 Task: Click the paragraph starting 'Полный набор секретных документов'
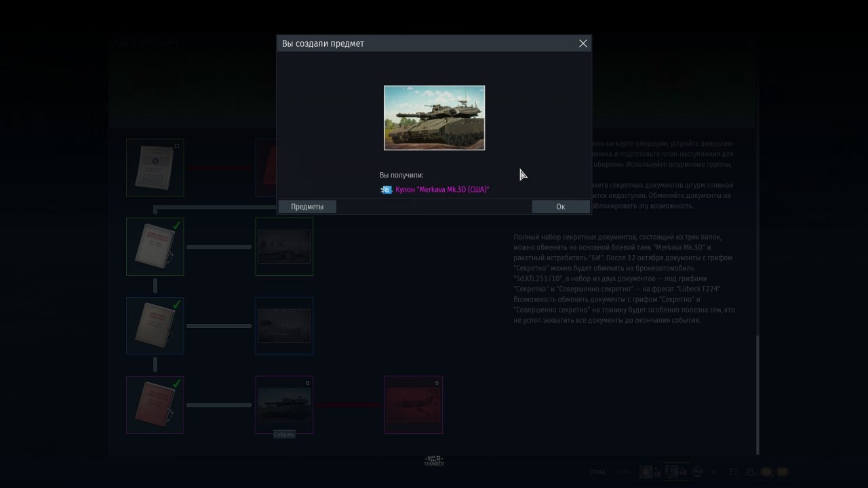[624, 279]
